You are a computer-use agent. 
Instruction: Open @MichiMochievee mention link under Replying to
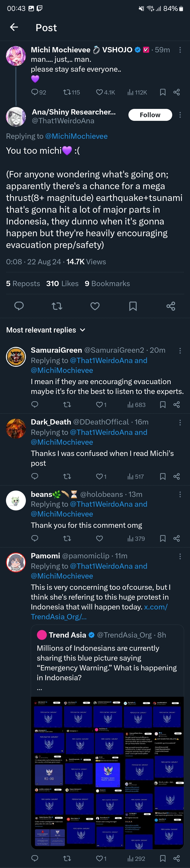(76, 136)
